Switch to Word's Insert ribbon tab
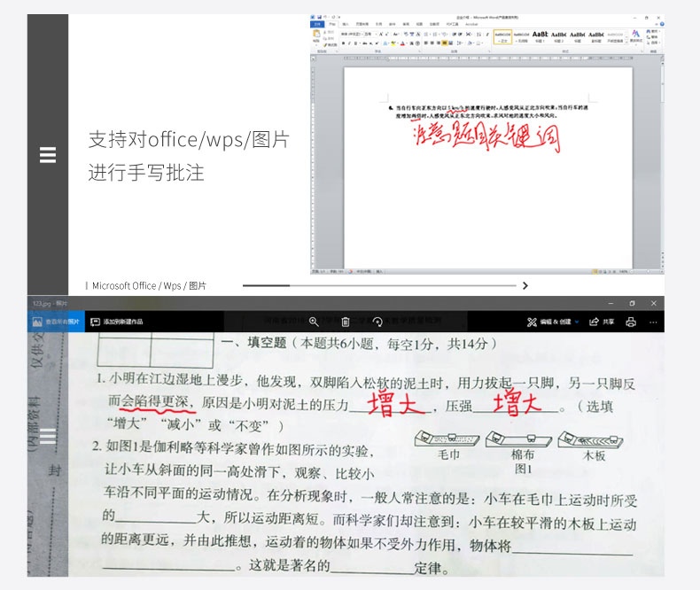Screen dimensions: 700x590 [346, 24]
